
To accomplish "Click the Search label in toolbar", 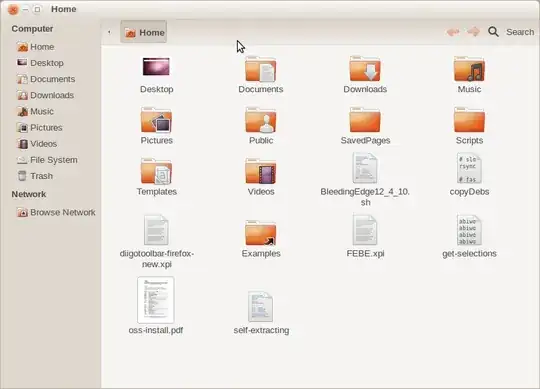I will (x=520, y=32).
